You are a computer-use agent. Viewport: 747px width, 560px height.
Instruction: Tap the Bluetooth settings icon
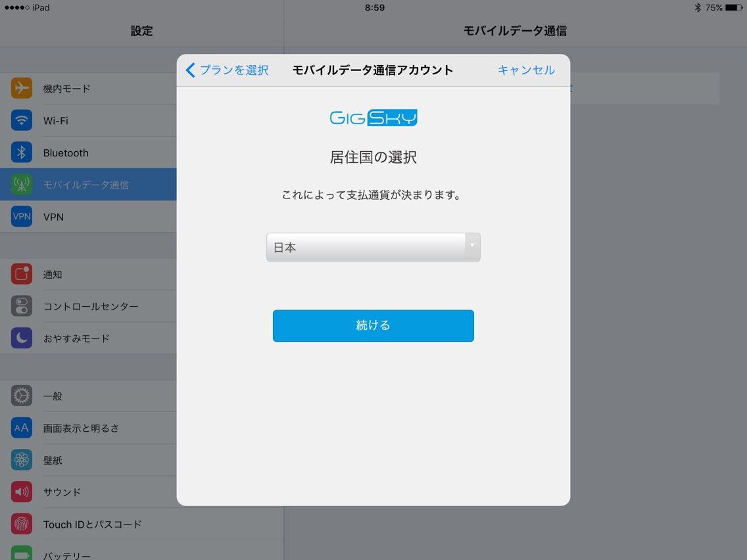(x=22, y=152)
